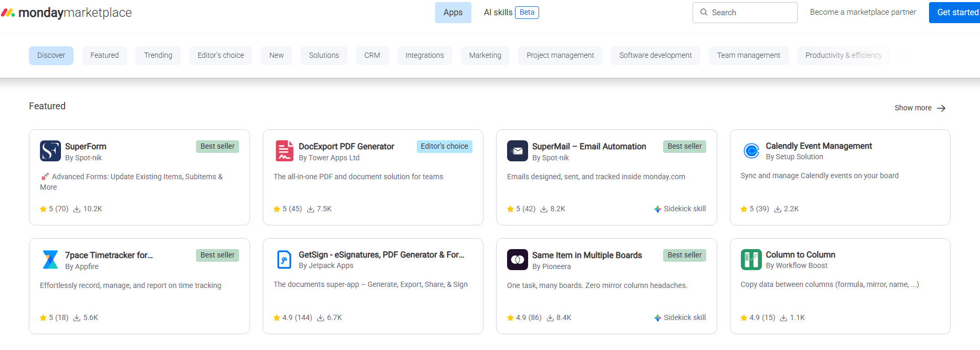The width and height of the screenshot is (980, 350).
Task: Open the GetSign eSignatures title
Action: point(381,255)
